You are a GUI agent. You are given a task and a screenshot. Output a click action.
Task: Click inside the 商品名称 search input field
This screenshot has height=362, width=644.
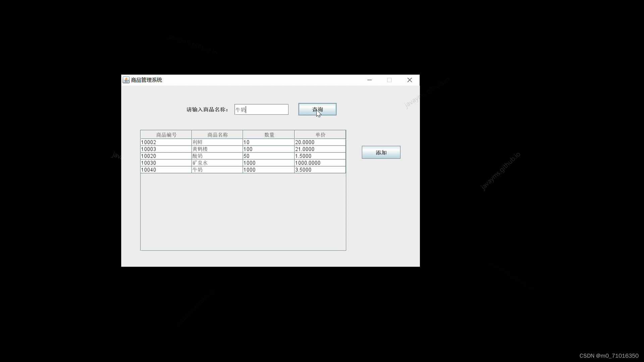[261, 109]
